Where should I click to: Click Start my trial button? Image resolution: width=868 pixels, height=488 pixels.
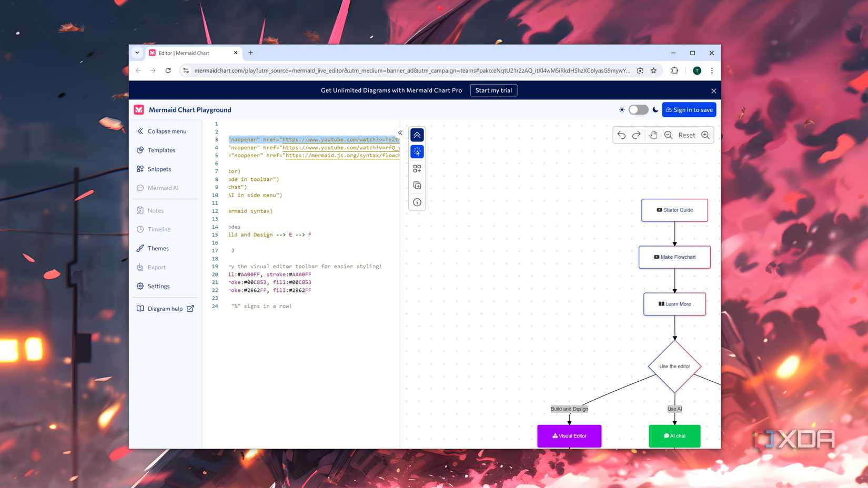pos(493,90)
